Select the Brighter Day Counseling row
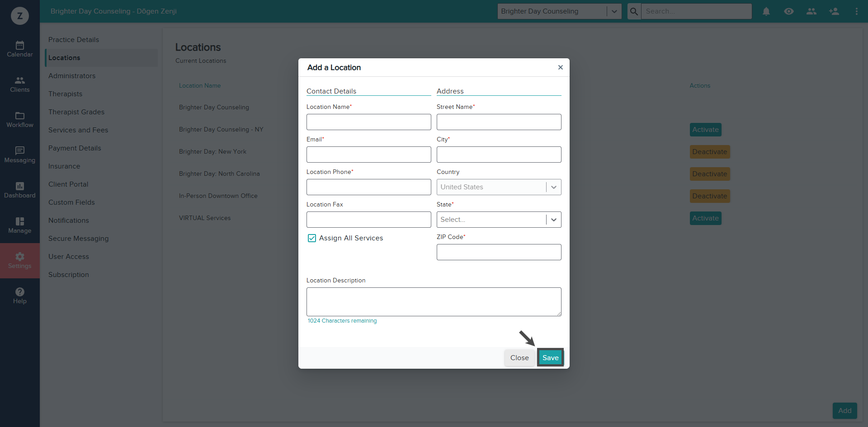The width and height of the screenshot is (868, 427). tap(214, 107)
